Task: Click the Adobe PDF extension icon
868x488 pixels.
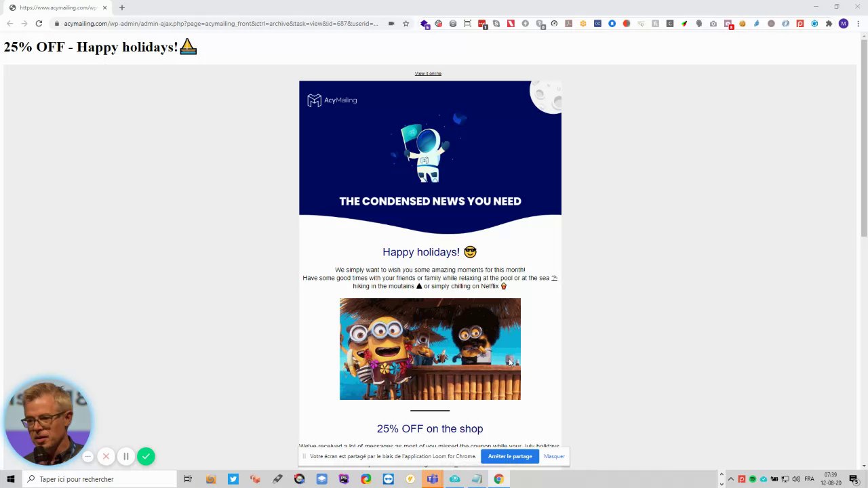Action: pos(568,24)
